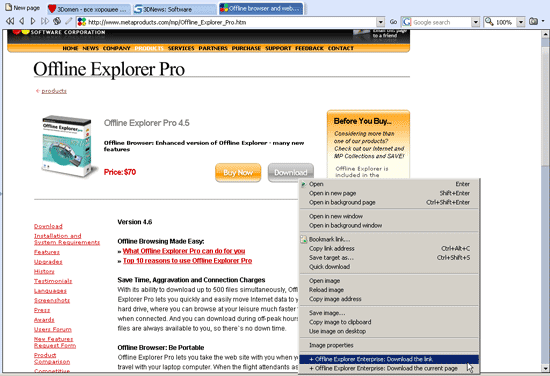Open the sidebar Screenshots link
550x376 pixels.
click(x=52, y=300)
